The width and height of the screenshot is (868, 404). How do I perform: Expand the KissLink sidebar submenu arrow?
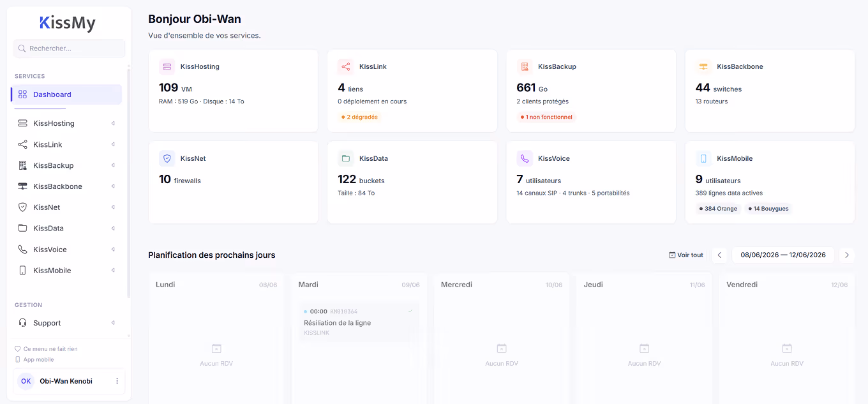pyautogui.click(x=113, y=144)
